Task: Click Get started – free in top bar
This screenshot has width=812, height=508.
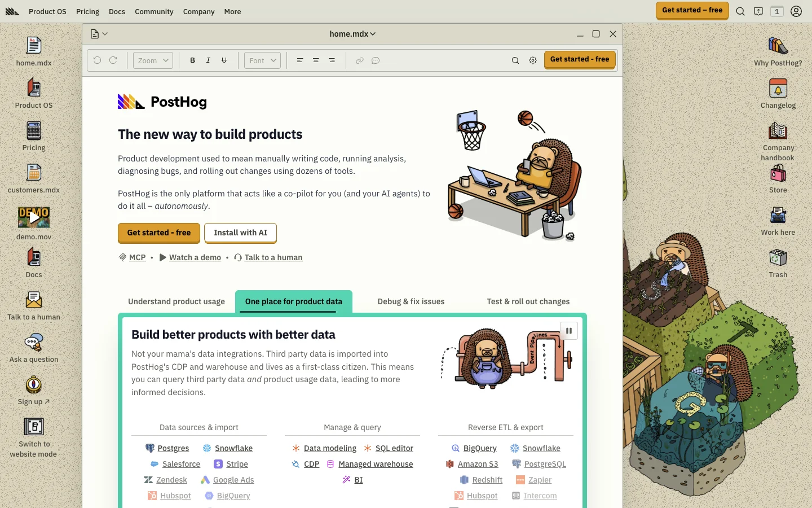Action: [692, 10]
